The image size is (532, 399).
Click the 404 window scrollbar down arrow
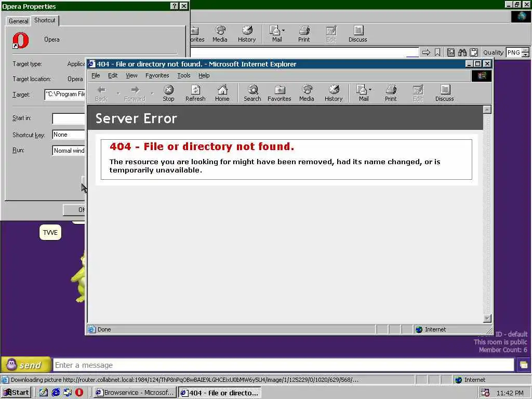coord(487,318)
